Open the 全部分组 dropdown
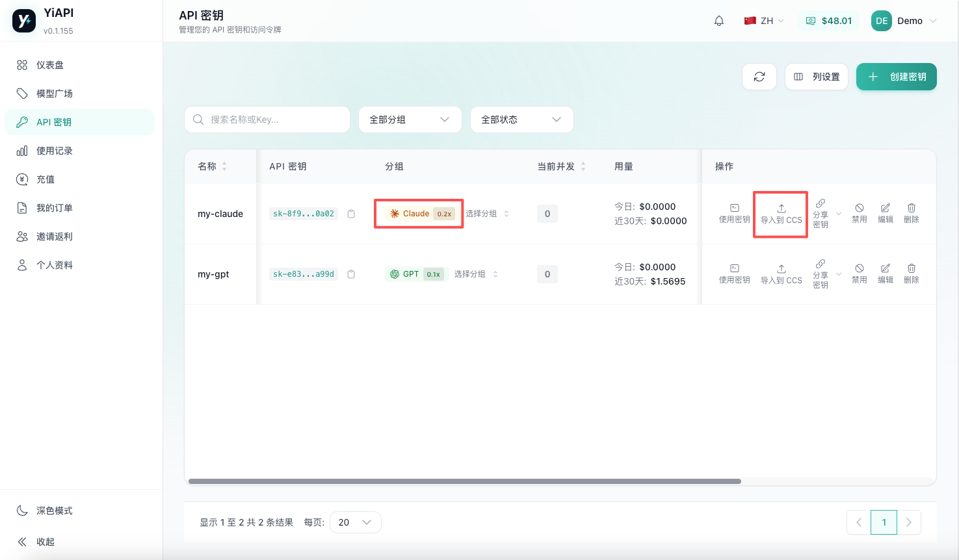This screenshot has width=959, height=560. coord(410,120)
